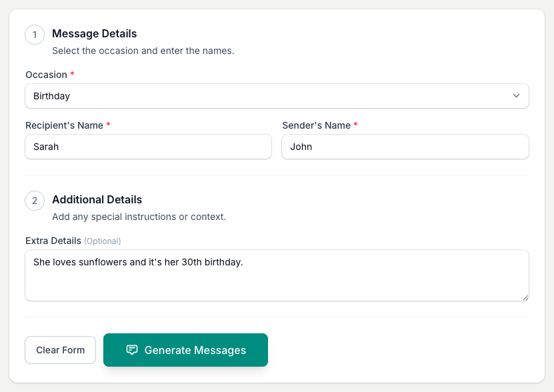Click the step 2 circle badge
Viewport: 554px width, 392px height.
pos(35,201)
